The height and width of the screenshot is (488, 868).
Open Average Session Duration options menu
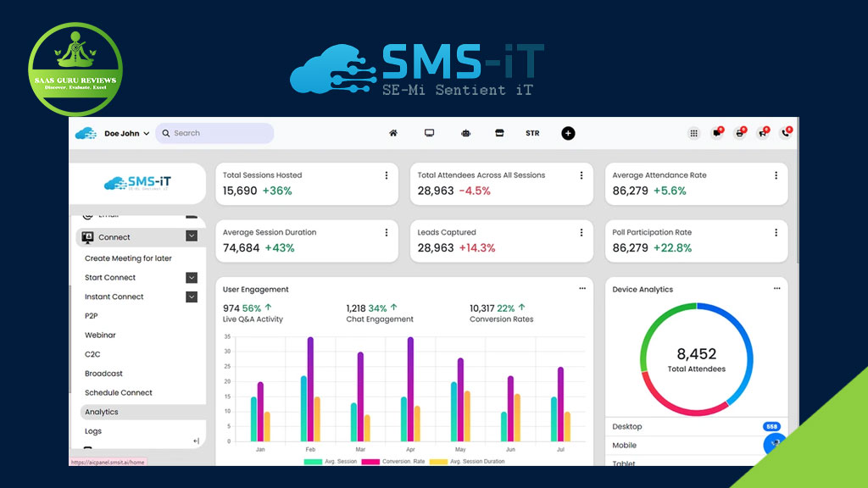387,233
